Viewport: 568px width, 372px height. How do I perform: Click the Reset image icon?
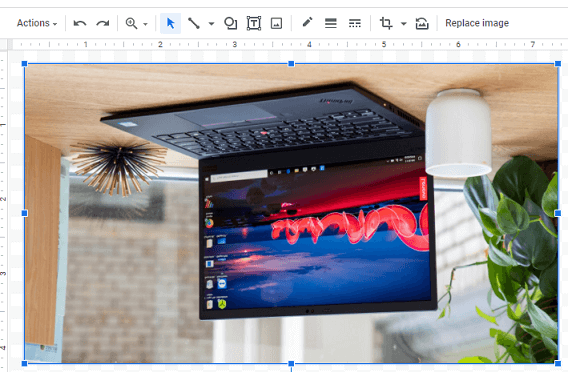point(422,23)
